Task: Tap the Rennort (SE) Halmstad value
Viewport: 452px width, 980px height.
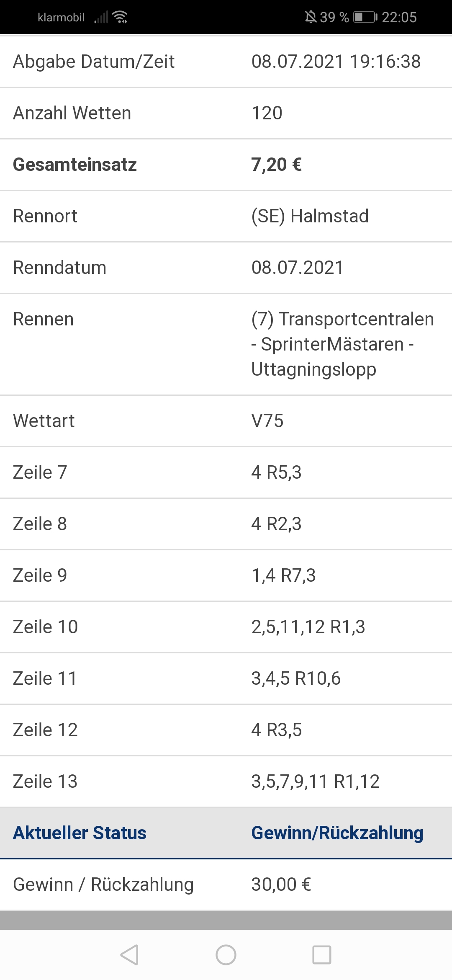Action: tap(310, 216)
